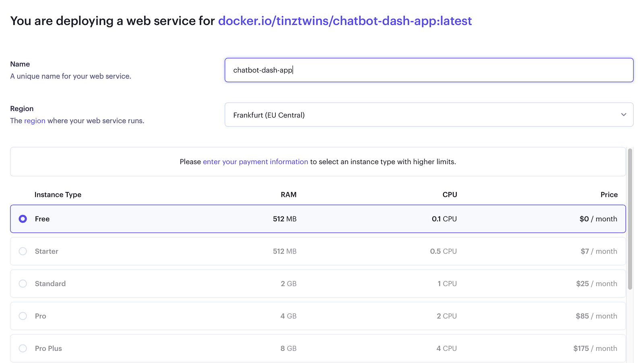Image resolution: width=644 pixels, height=363 pixels.
Task: Click the 'Price' column header
Action: point(609,195)
